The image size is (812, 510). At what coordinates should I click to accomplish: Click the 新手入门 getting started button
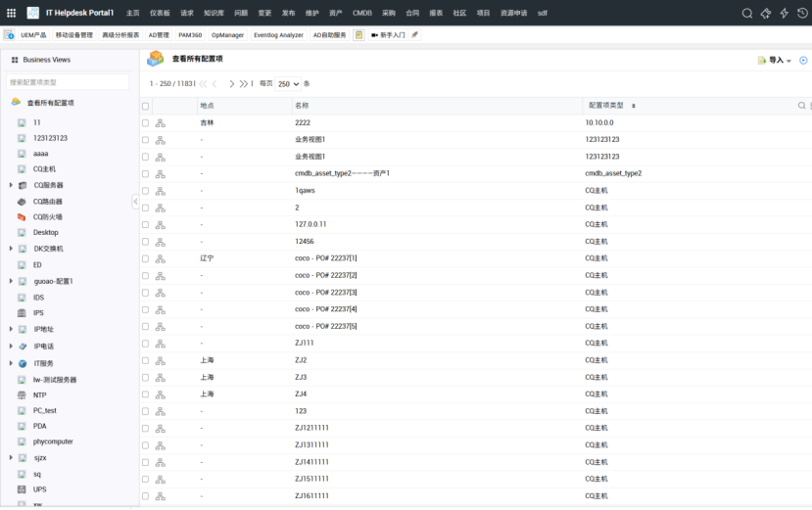pos(388,35)
